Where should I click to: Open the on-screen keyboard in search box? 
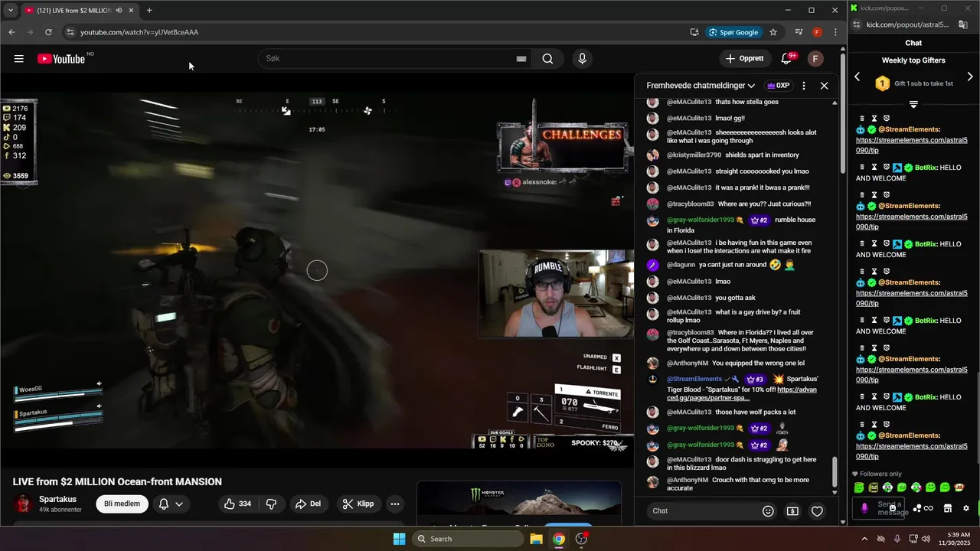[x=521, y=59]
